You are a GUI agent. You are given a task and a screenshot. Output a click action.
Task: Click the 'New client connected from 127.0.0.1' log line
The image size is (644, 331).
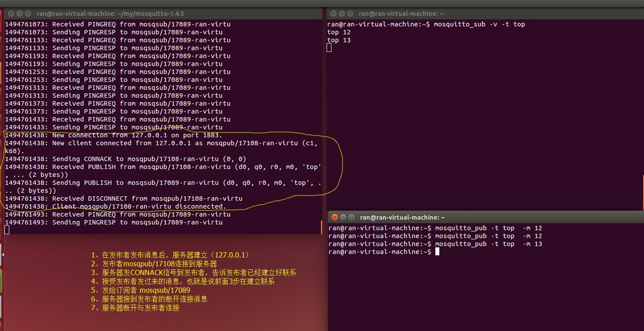click(x=161, y=147)
